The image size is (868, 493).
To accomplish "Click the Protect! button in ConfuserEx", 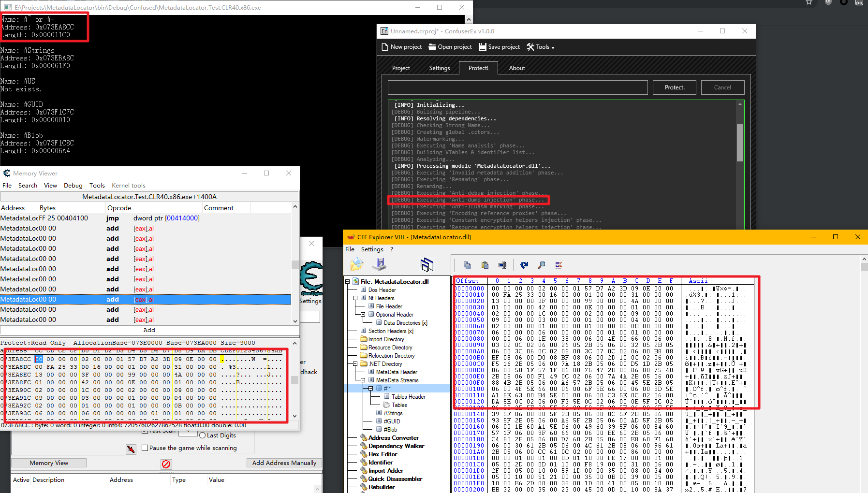I will pyautogui.click(x=675, y=87).
